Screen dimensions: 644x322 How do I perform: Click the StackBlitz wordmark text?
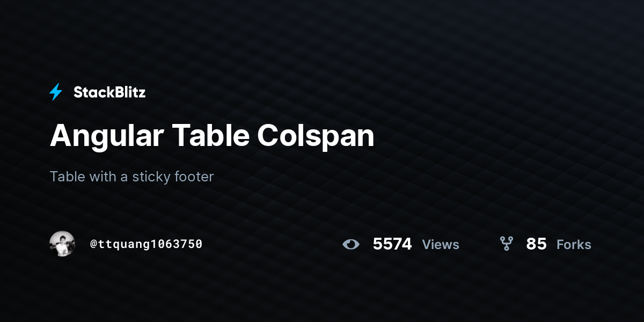(109, 92)
